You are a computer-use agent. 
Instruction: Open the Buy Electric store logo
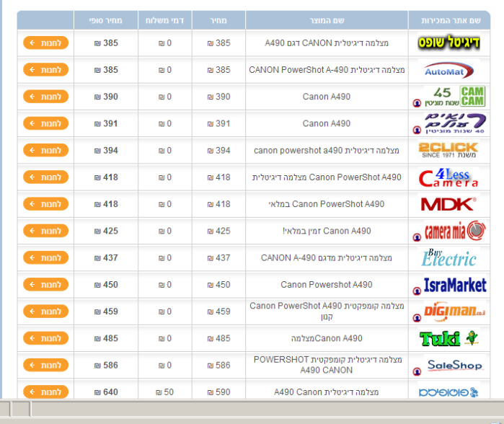click(x=448, y=257)
